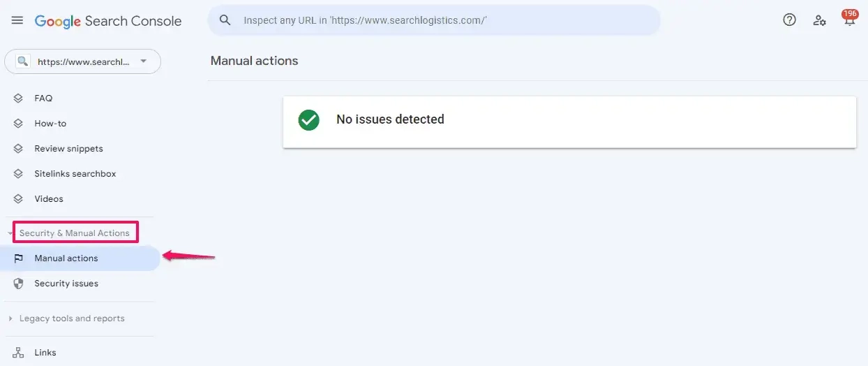Screen dimensions: 868x366
Task: Open the hamburger main menu
Action: 17,20
